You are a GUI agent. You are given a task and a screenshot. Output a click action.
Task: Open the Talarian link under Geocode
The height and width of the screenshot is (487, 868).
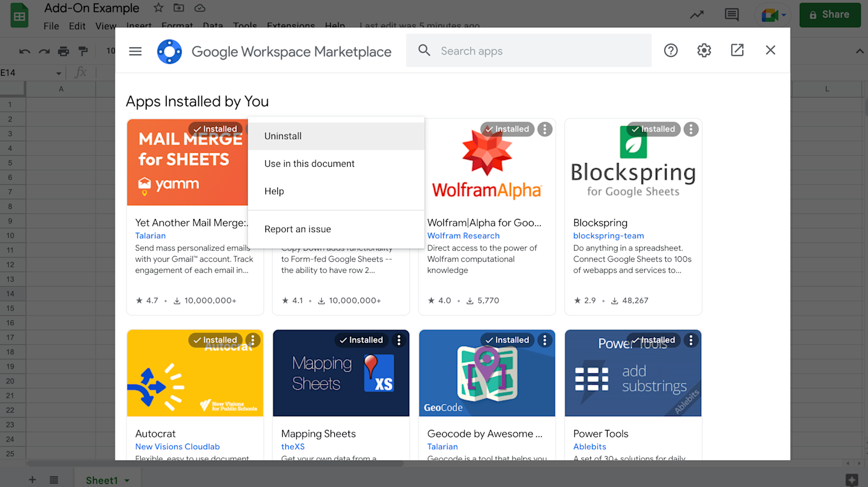pyautogui.click(x=443, y=447)
